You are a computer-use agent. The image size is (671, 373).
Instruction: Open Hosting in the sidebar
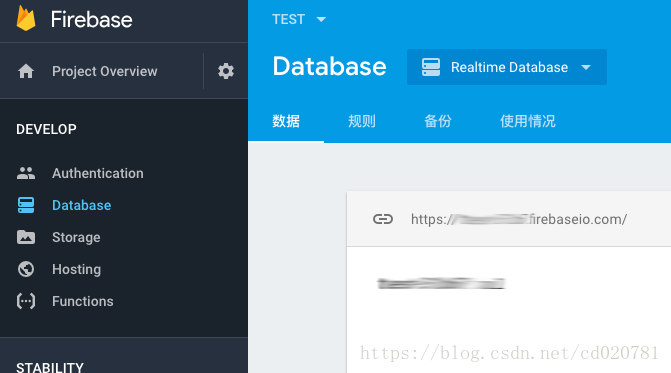tap(77, 269)
